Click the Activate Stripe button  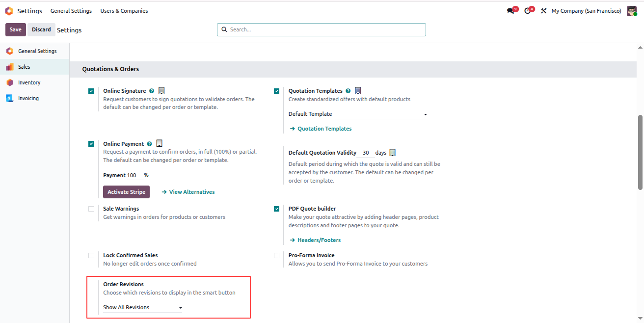126,192
